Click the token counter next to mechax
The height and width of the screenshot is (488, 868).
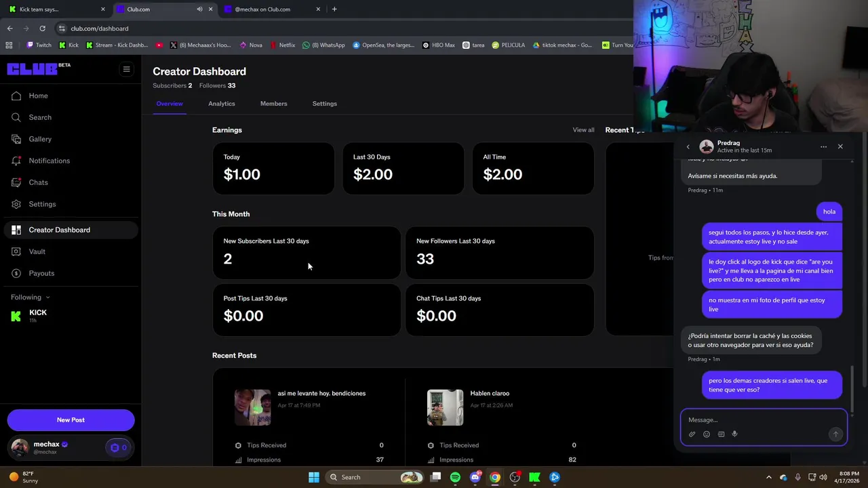(x=119, y=447)
